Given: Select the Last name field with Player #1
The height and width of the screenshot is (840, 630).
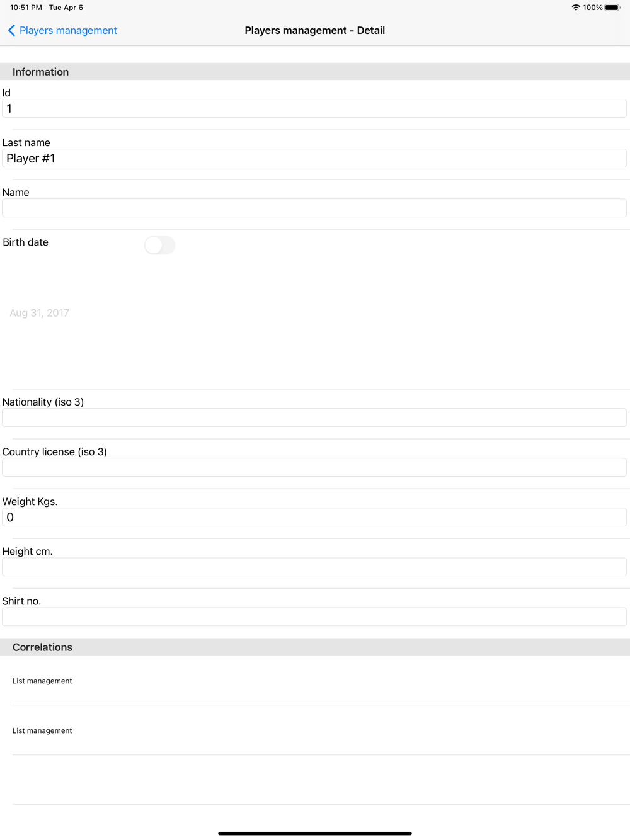Looking at the screenshot, I should [x=314, y=158].
